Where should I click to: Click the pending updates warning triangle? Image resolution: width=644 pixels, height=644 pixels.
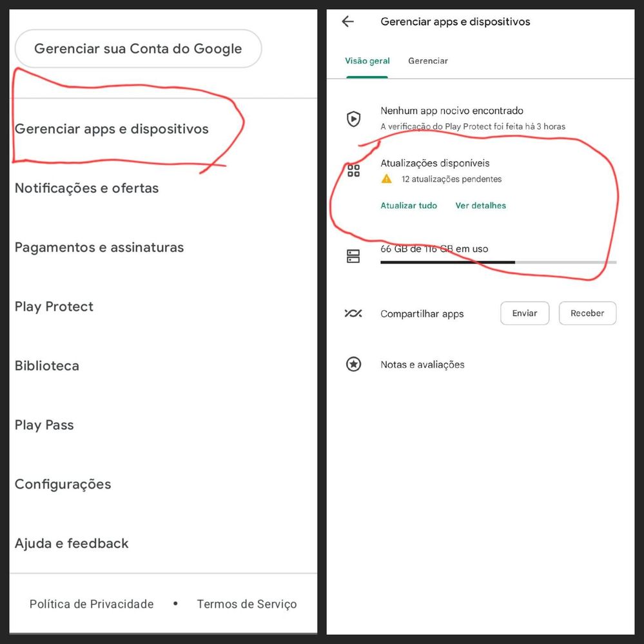[387, 179]
